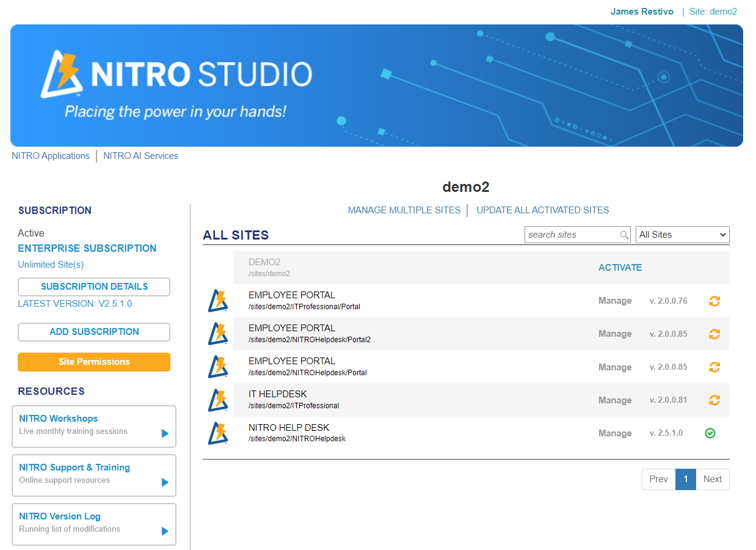Open NITRO Applications

[x=51, y=156]
